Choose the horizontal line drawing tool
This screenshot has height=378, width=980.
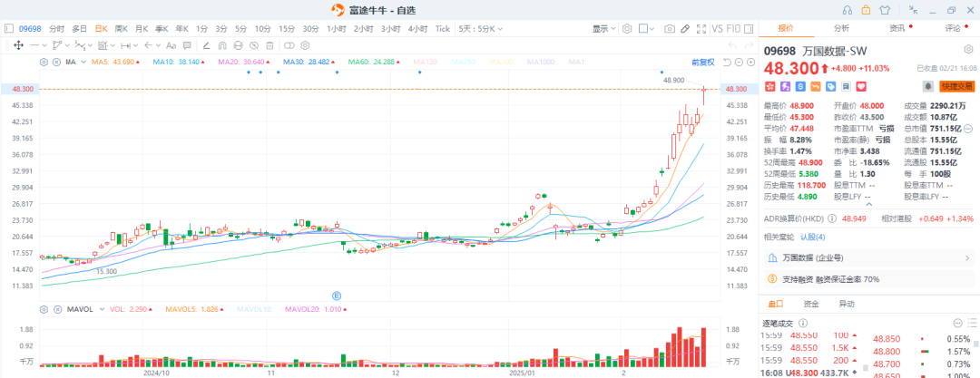pos(35,45)
